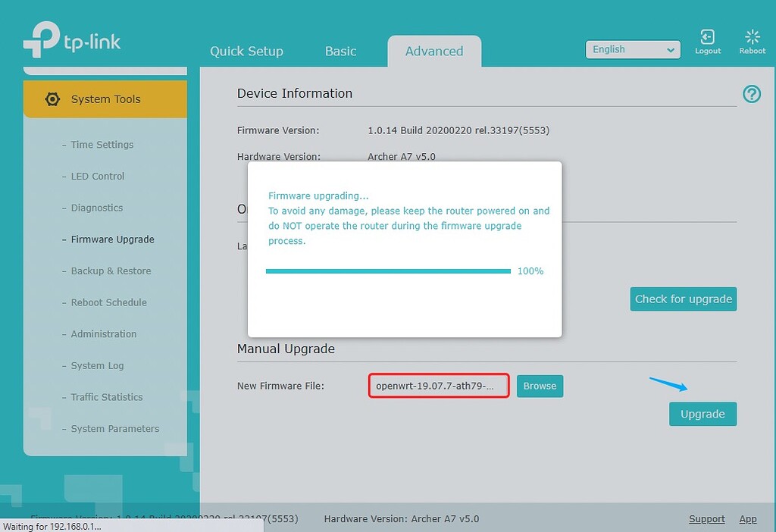
Task: Click the tp-link logo
Action: pyautogui.click(x=72, y=40)
